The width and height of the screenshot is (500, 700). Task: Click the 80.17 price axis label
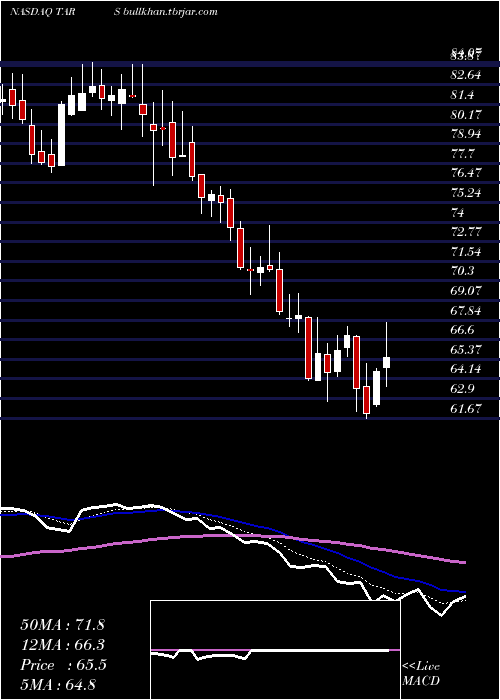(x=466, y=114)
